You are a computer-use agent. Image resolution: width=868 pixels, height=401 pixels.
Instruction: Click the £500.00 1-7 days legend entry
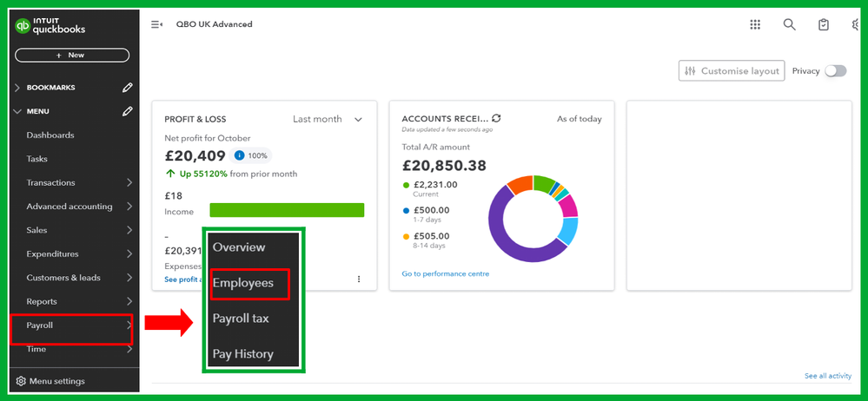coord(427,214)
